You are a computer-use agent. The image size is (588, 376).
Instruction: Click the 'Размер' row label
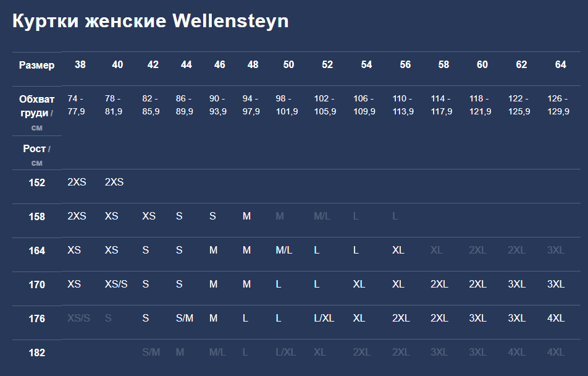tap(37, 66)
